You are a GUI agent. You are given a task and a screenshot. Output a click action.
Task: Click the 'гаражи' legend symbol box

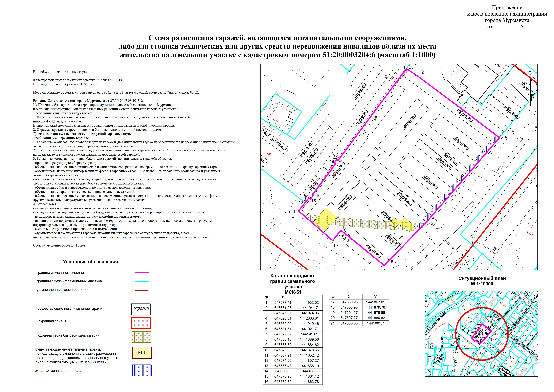[141, 309]
